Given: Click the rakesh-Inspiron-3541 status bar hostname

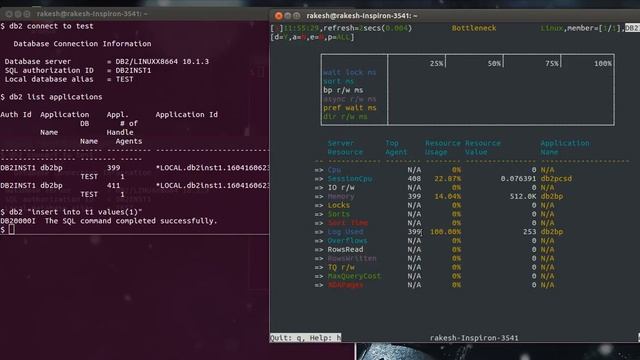Looking at the screenshot, I should [474, 338].
